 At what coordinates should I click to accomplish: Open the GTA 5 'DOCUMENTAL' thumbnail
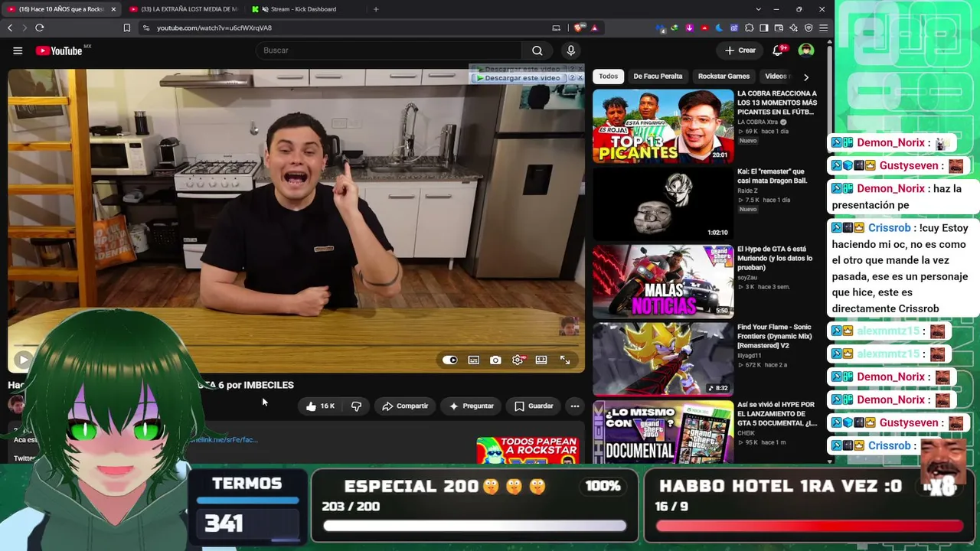pos(663,432)
